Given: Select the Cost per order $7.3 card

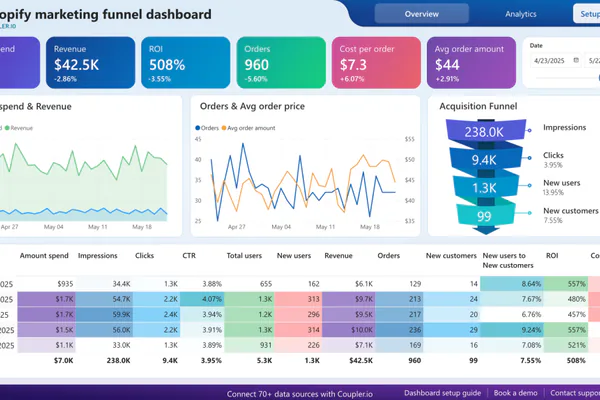Looking at the screenshot, I should (x=376, y=63).
